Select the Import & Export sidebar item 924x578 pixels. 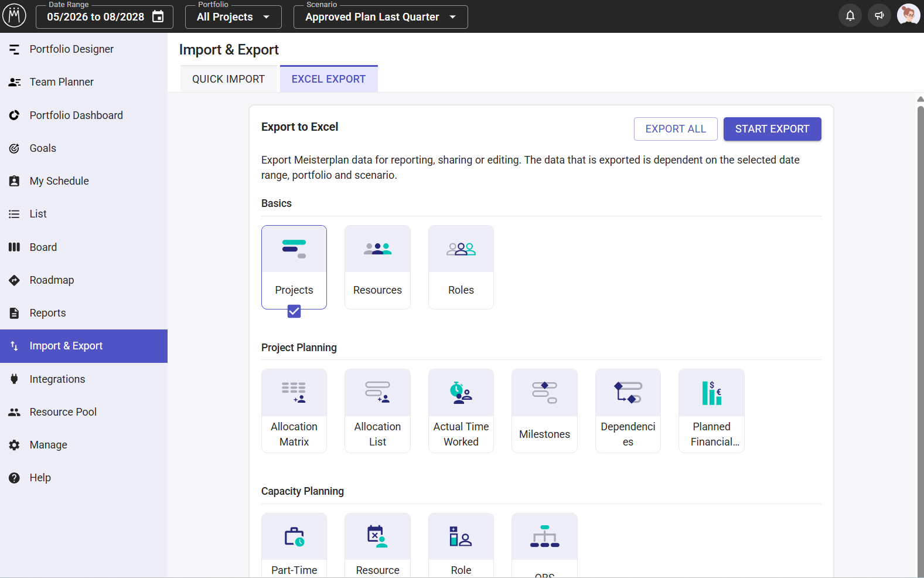pos(84,346)
